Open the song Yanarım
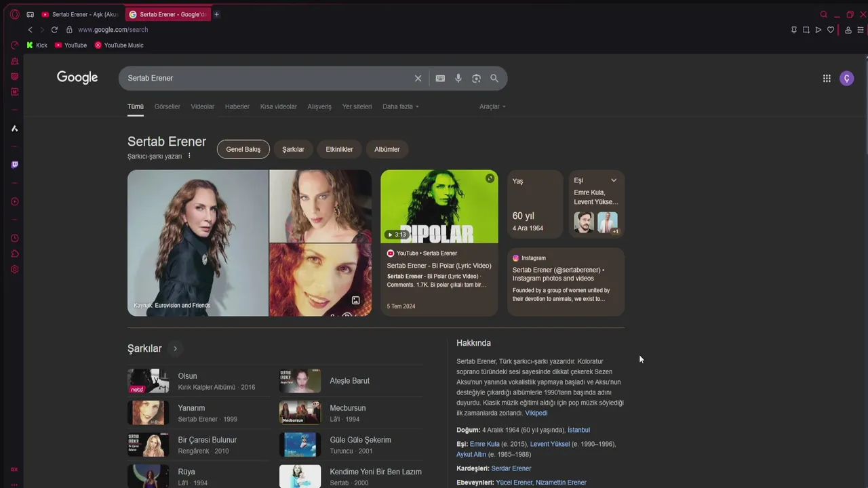868x488 pixels. click(x=199, y=413)
